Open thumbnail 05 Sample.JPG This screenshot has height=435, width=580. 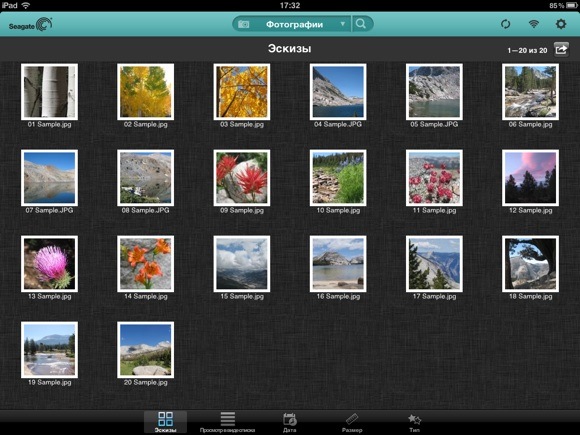(434, 92)
